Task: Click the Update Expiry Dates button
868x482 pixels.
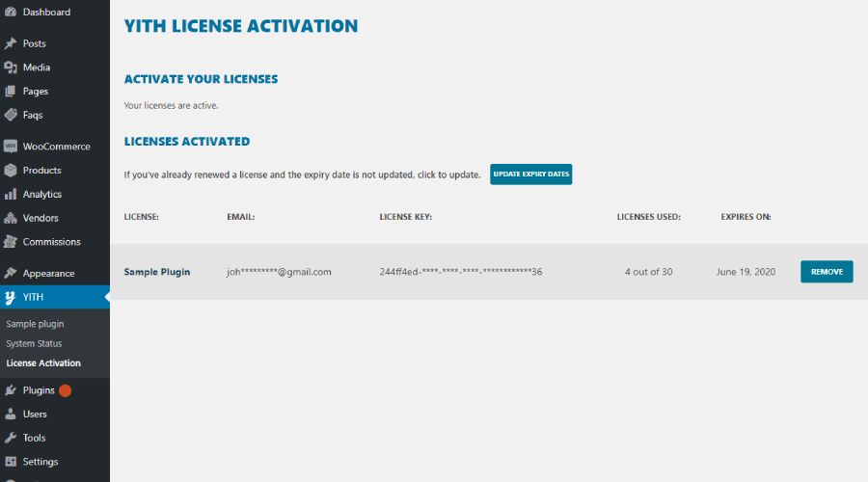Action: 530,174
